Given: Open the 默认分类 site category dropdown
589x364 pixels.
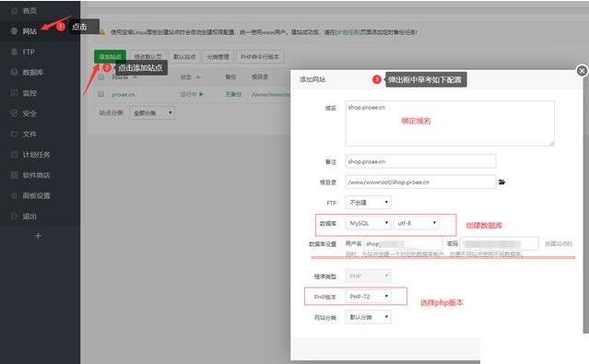Looking at the screenshot, I should coord(368,317).
